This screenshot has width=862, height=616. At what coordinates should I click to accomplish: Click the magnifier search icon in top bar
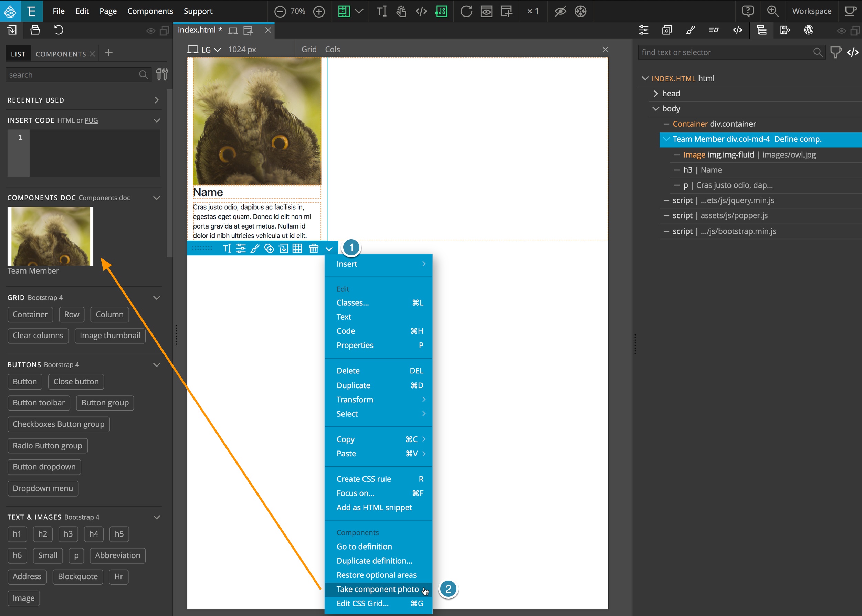pyautogui.click(x=773, y=11)
